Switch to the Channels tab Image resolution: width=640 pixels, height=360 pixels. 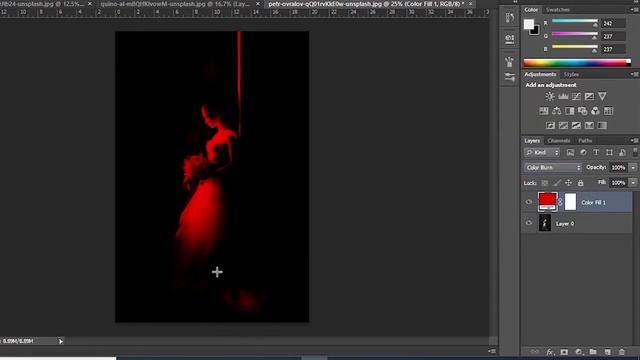tap(559, 140)
